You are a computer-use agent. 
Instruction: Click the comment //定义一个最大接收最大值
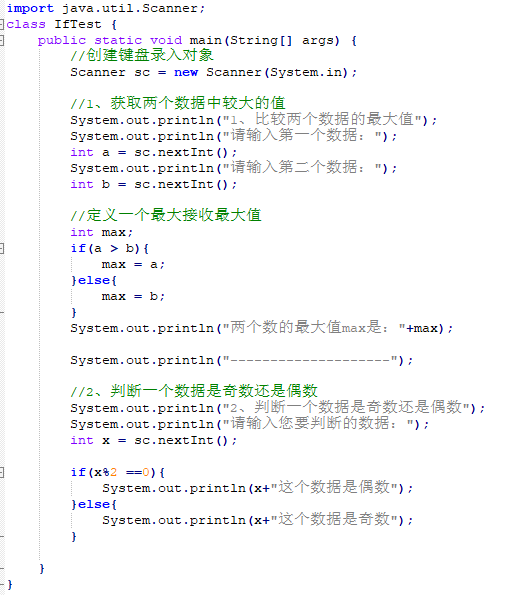point(166,215)
